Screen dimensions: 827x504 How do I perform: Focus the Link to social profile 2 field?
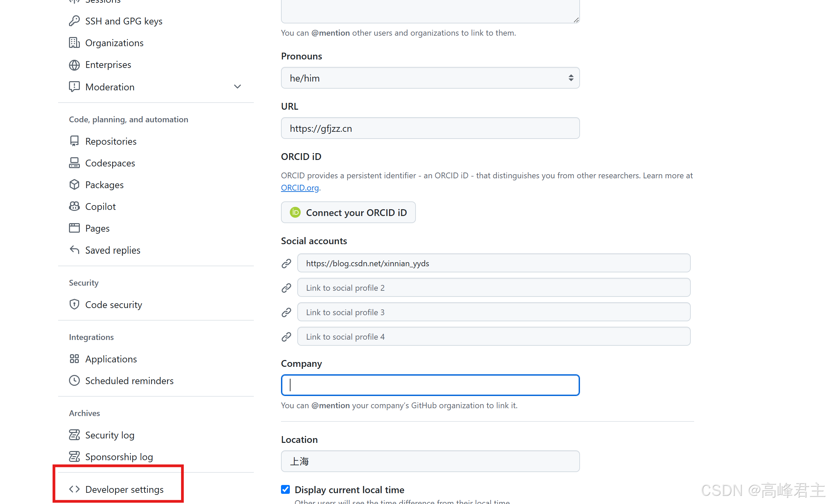[493, 288]
